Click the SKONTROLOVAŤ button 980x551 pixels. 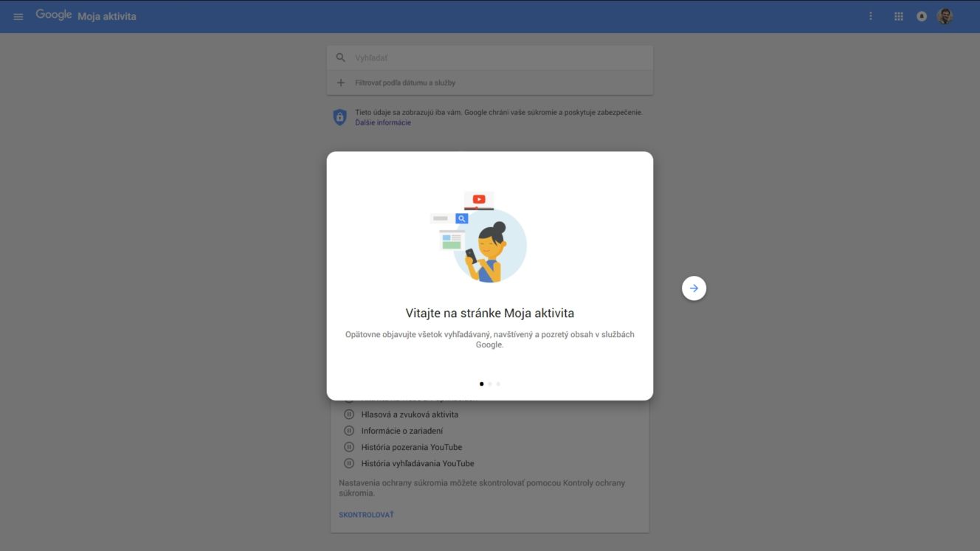pos(366,515)
